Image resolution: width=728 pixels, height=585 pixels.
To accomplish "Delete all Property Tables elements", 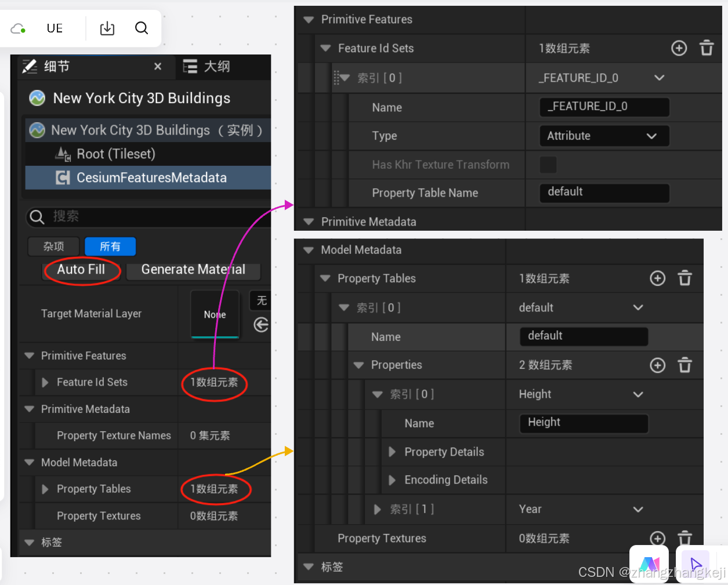I will (685, 278).
